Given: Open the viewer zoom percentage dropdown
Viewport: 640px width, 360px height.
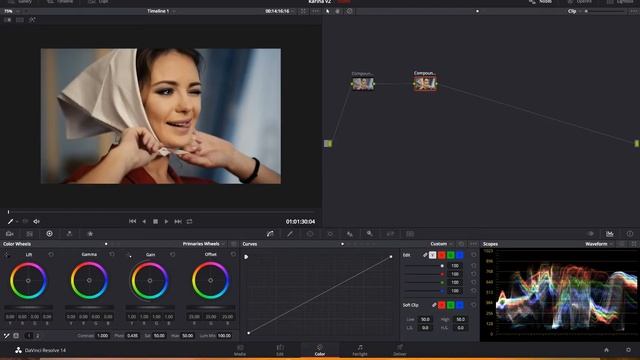Looking at the screenshot, I should click(11, 11).
